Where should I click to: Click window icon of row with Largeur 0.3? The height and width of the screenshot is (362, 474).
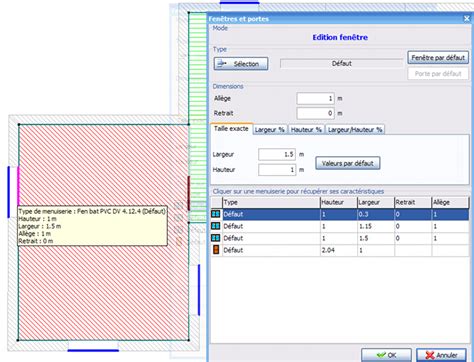(x=216, y=214)
